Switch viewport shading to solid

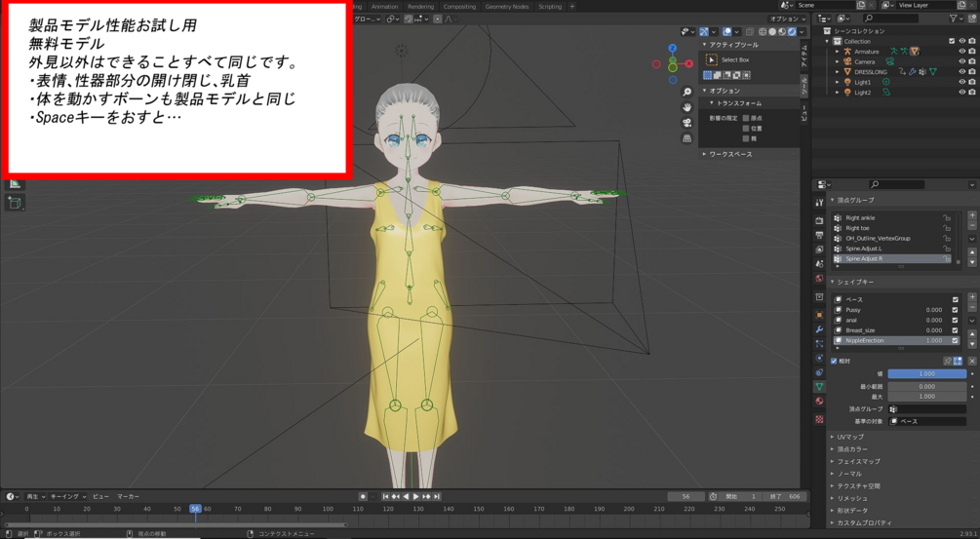(772, 31)
